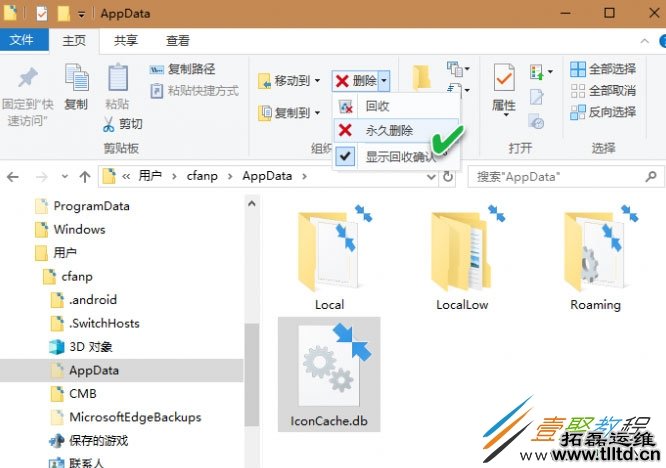Click 用户 in the address bar path

(150, 176)
